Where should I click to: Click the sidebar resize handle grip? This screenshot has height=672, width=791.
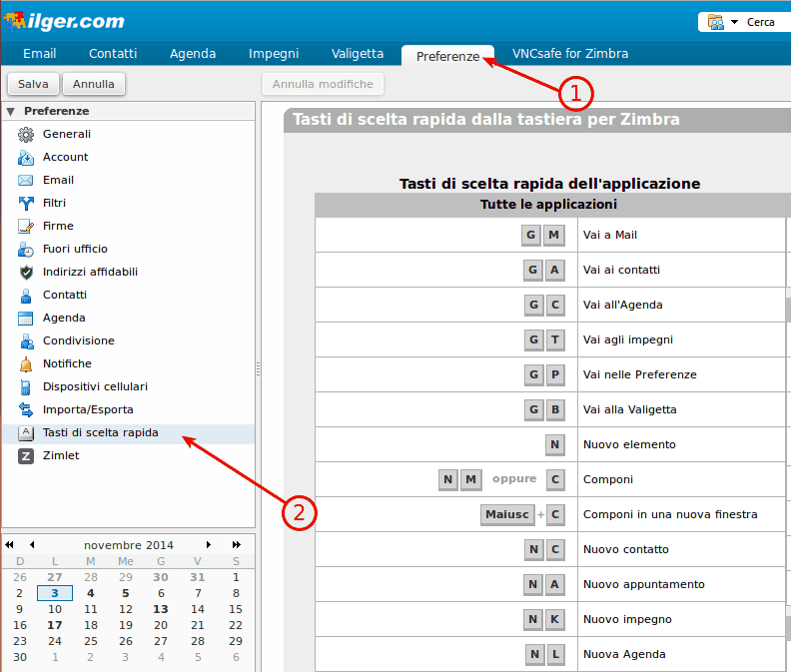click(x=258, y=368)
